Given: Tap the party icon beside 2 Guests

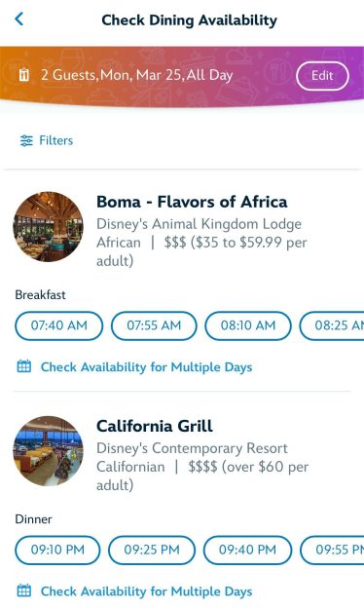Looking at the screenshot, I should click(24, 75).
